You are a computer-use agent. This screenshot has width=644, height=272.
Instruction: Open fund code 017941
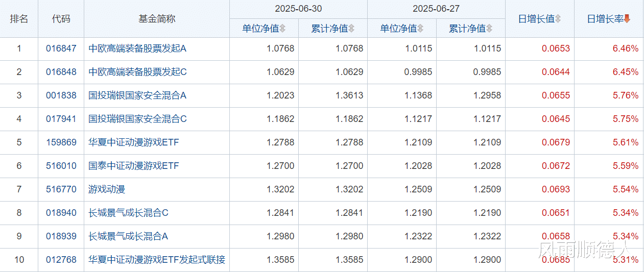pos(61,119)
